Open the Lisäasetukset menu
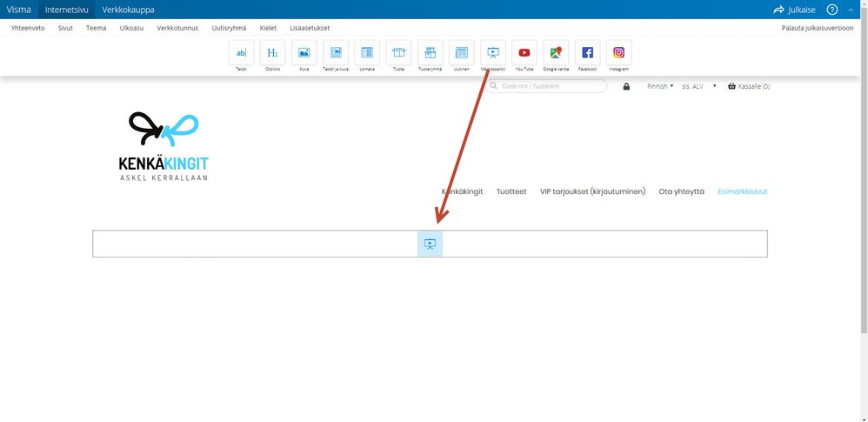The height and width of the screenshot is (422, 868). click(x=310, y=28)
